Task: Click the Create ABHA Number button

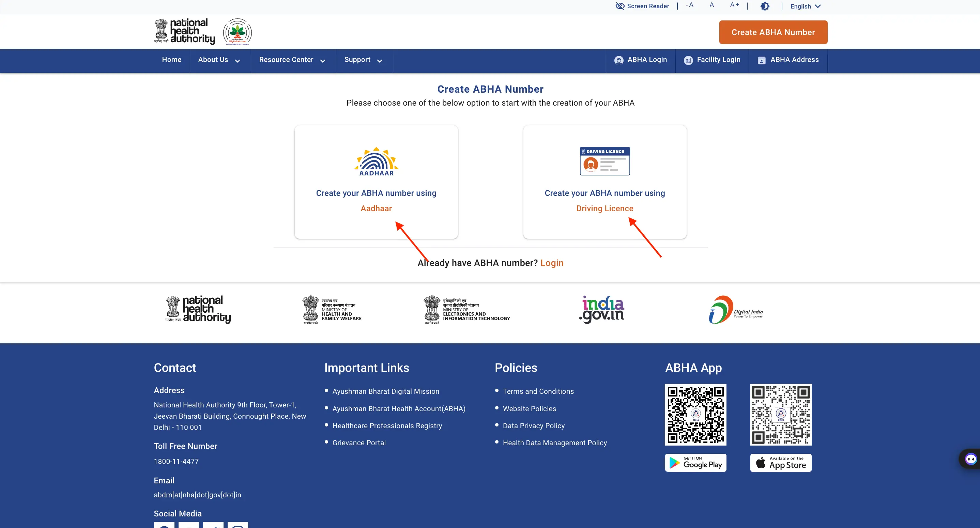Action: [x=773, y=32]
